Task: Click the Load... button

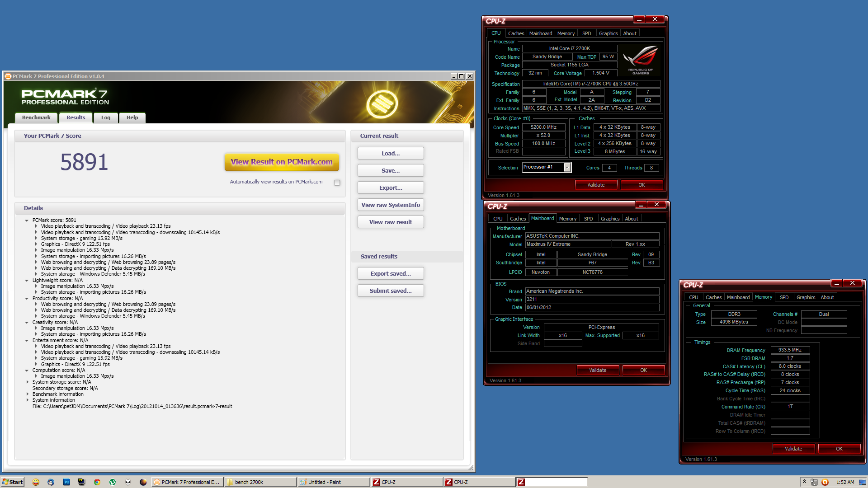Action: point(391,154)
